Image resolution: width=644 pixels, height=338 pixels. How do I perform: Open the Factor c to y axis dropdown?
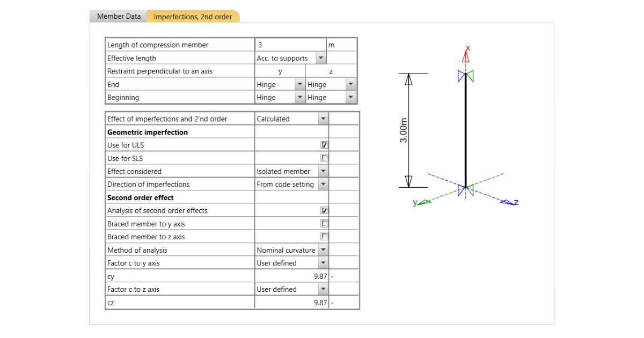point(324,263)
